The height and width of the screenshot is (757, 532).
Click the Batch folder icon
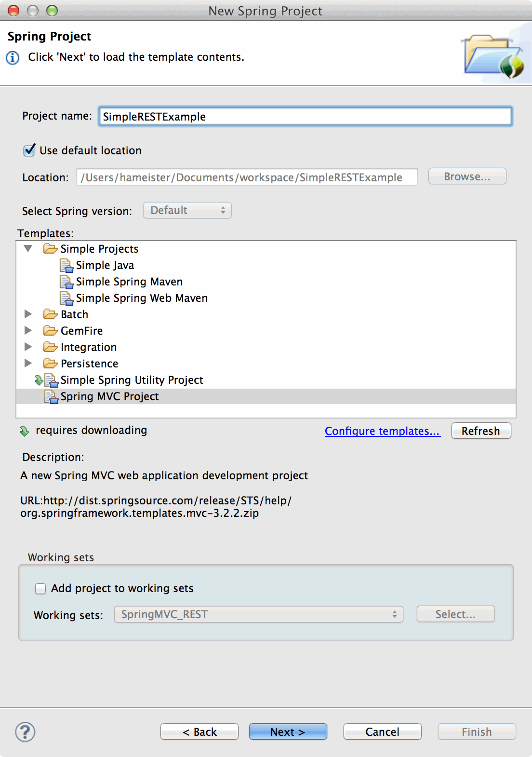(x=50, y=314)
